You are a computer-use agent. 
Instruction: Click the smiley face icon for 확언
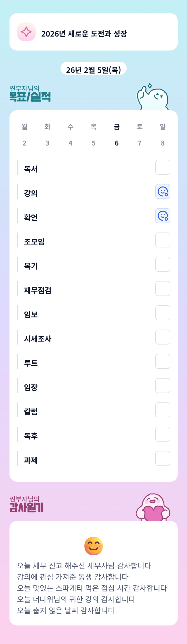[x=163, y=216]
